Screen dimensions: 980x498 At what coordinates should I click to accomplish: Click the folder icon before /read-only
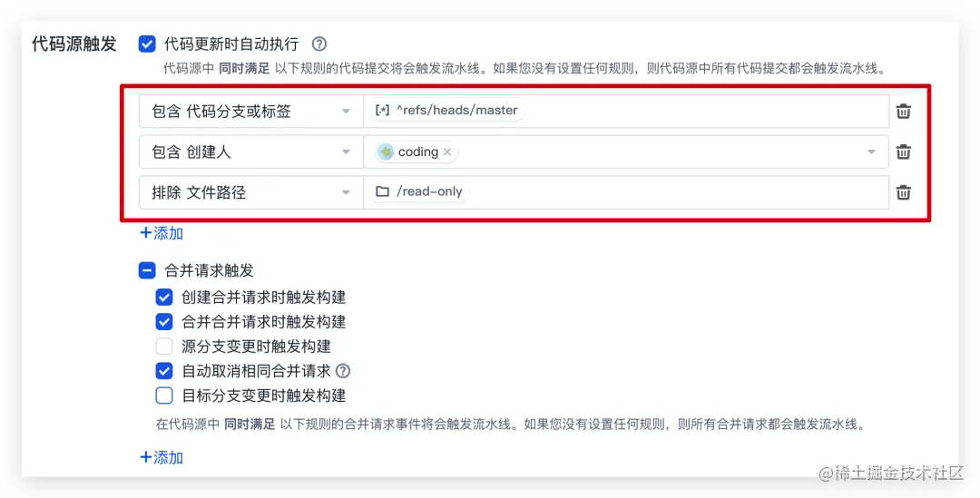[383, 191]
